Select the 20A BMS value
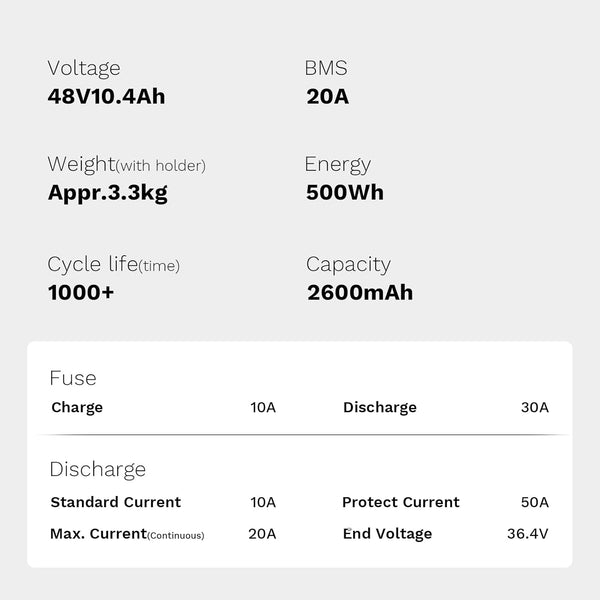 click(328, 96)
